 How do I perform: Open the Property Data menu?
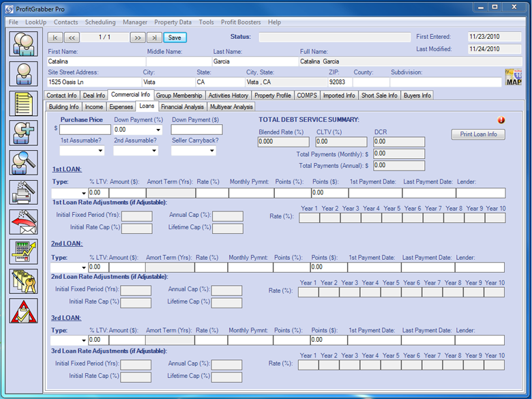[x=173, y=22]
